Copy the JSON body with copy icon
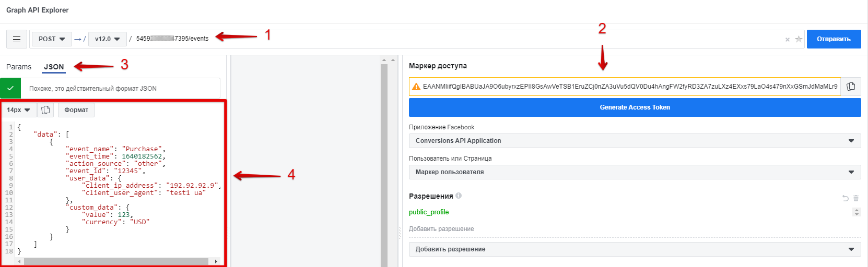This screenshot has height=267, width=868. click(45, 110)
